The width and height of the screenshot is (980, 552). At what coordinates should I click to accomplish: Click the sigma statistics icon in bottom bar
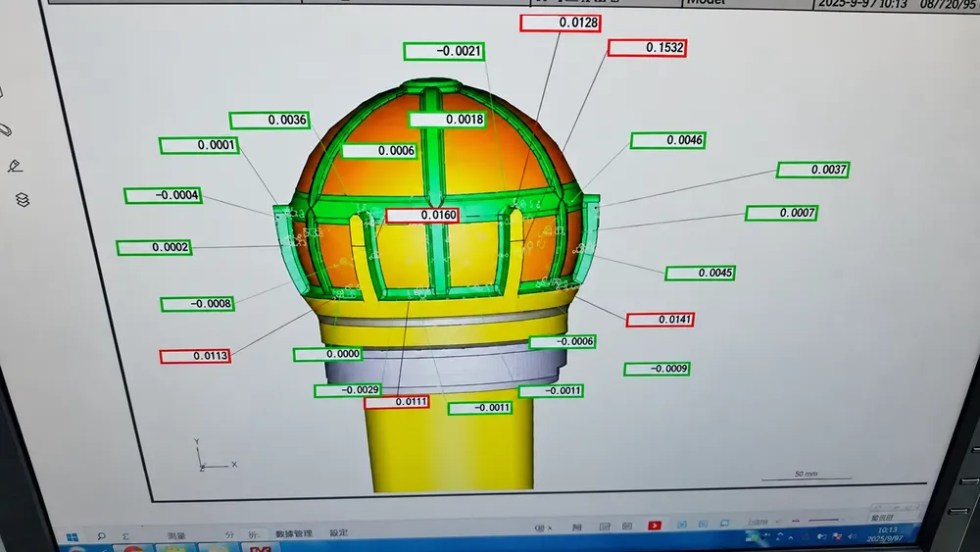[x=125, y=536]
